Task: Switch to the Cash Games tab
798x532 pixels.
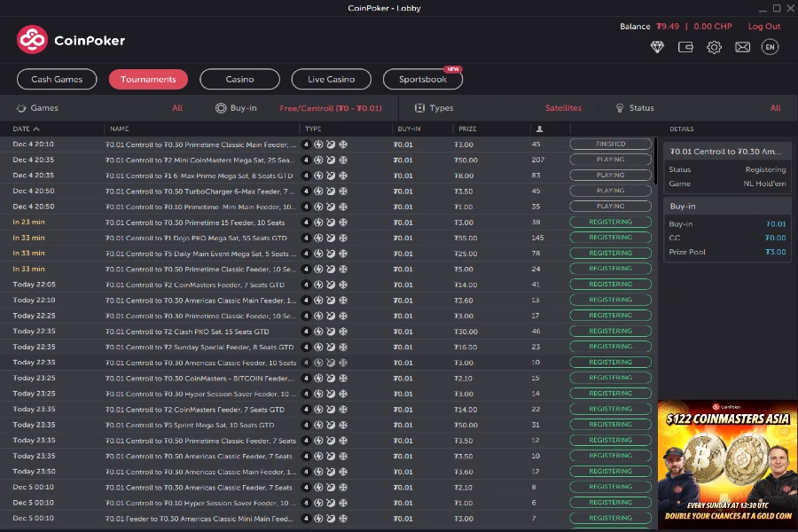Action: [56, 79]
